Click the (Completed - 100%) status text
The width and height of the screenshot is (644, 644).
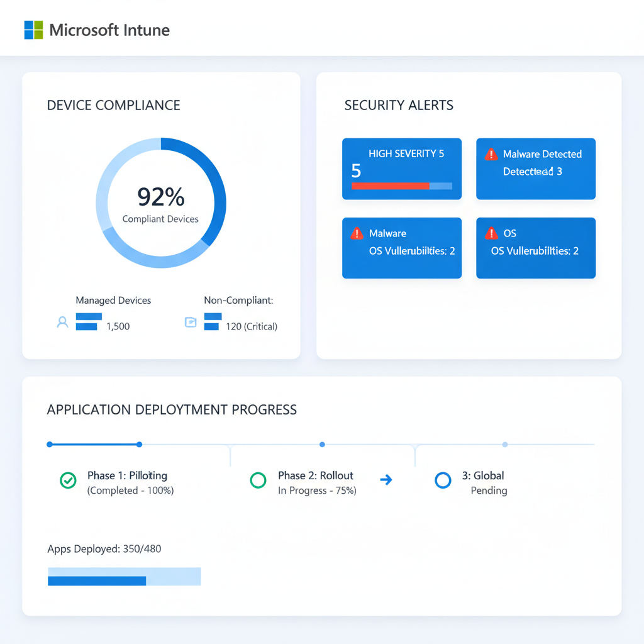(130, 491)
